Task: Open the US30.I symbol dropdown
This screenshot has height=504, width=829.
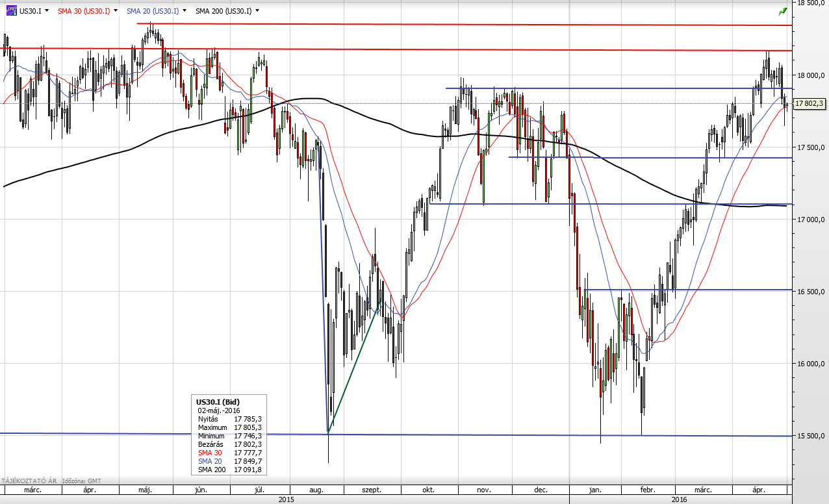Action: coord(47,11)
